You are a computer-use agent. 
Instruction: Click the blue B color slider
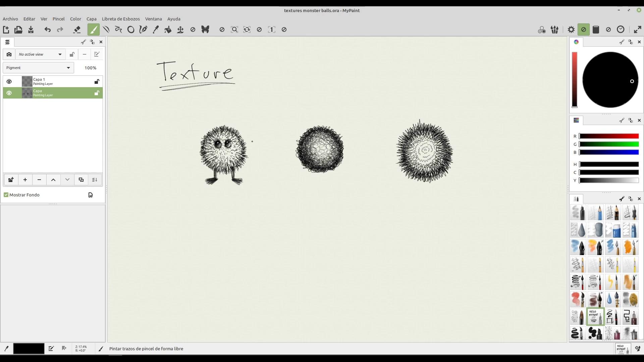[x=609, y=152]
